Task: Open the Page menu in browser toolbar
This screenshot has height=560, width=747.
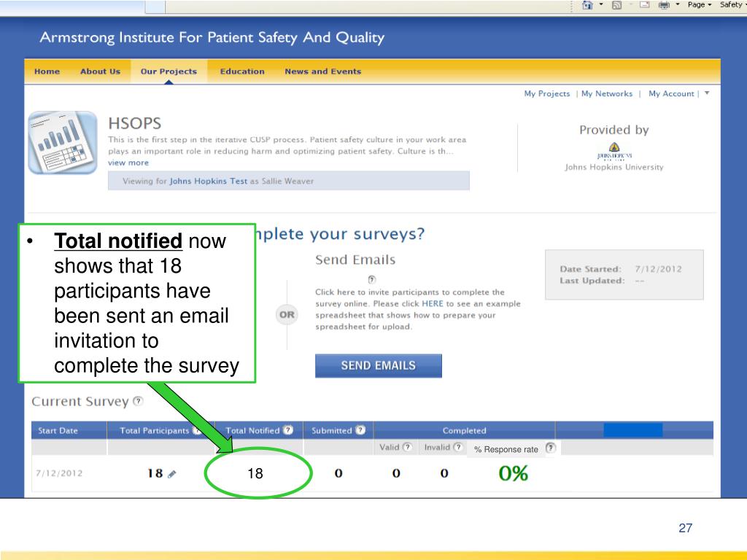Action: 699,5
